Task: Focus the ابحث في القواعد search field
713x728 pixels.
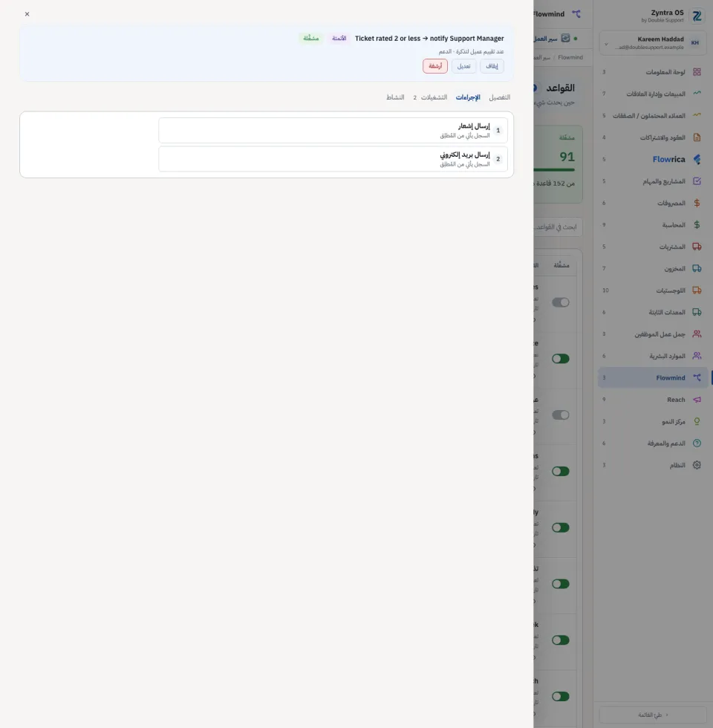Action: pos(558,227)
